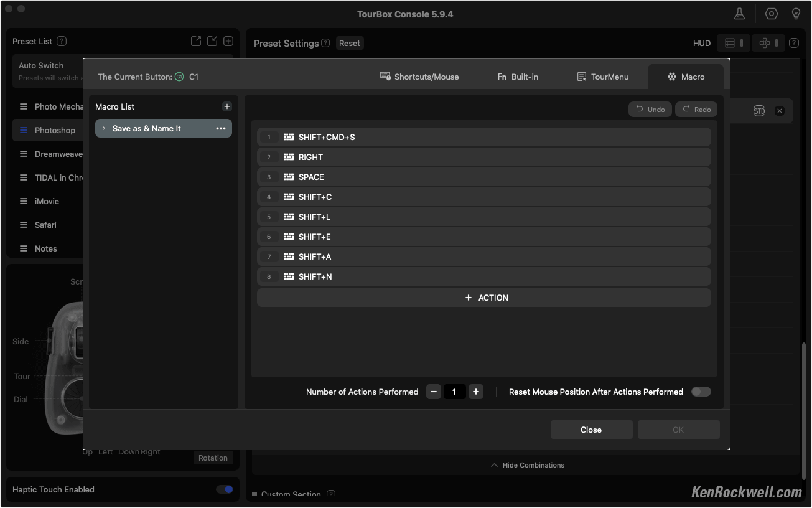Click the Number of Actions Performed value field
Image resolution: width=812 pixels, height=508 pixels.
[x=454, y=392]
